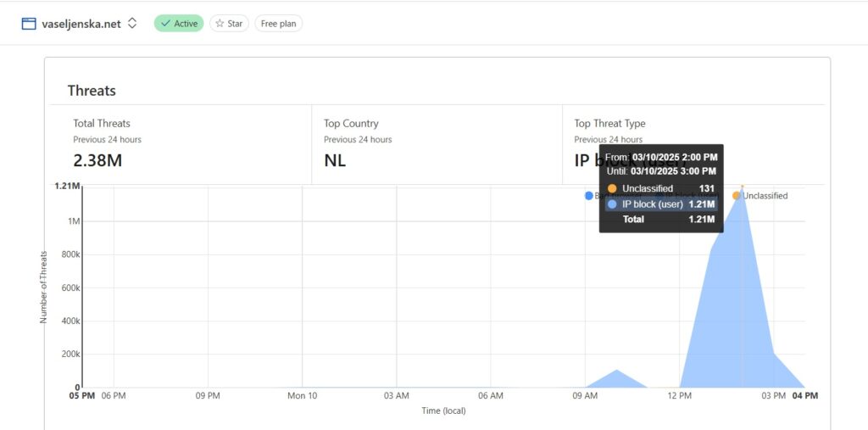Click the blue IP block swatch in tooltip
The height and width of the screenshot is (430, 868).
coord(612,204)
